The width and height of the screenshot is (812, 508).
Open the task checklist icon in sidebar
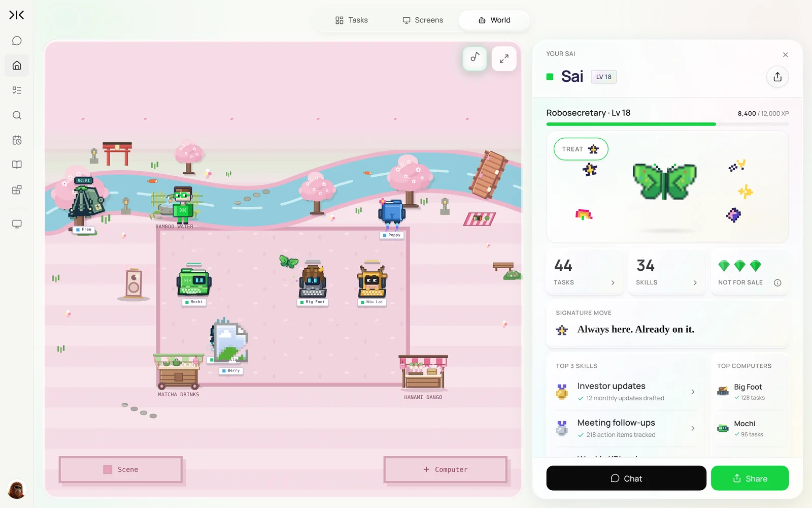click(x=17, y=90)
